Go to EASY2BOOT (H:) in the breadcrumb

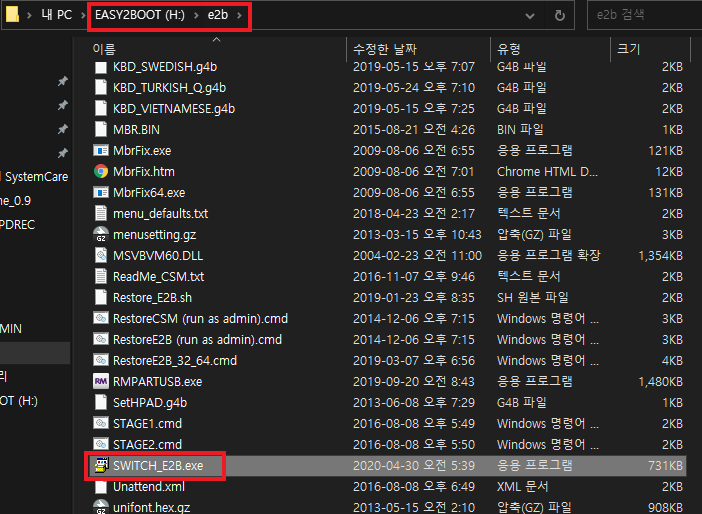[x=140, y=15]
